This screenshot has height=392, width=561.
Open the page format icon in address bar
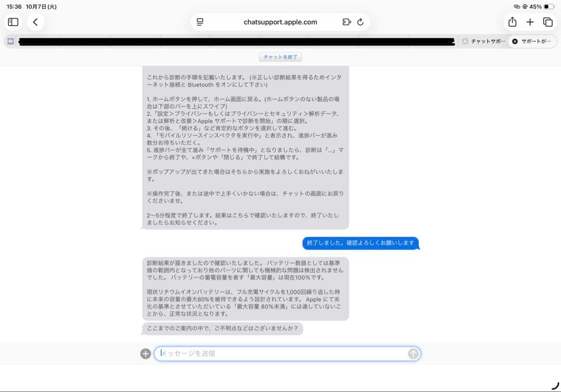coord(200,22)
